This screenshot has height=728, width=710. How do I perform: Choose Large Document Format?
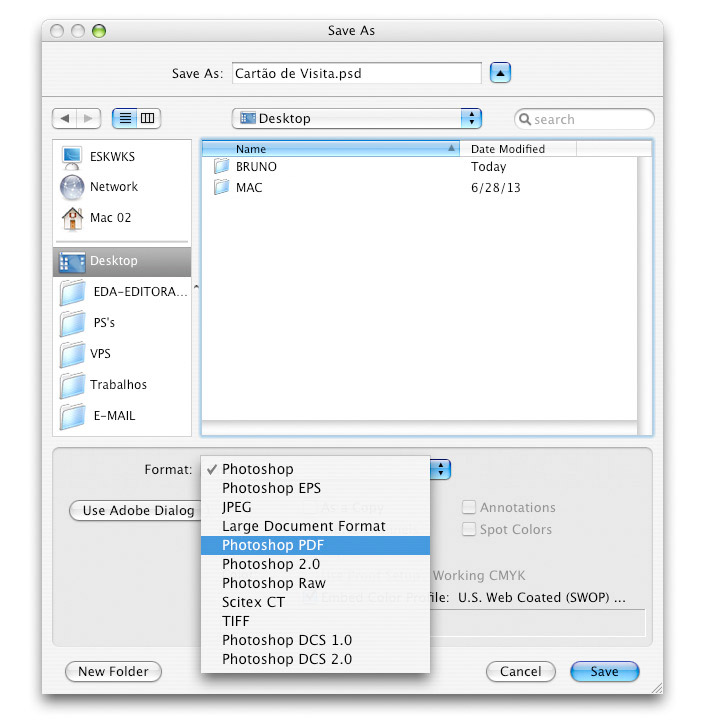(x=315, y=526)
